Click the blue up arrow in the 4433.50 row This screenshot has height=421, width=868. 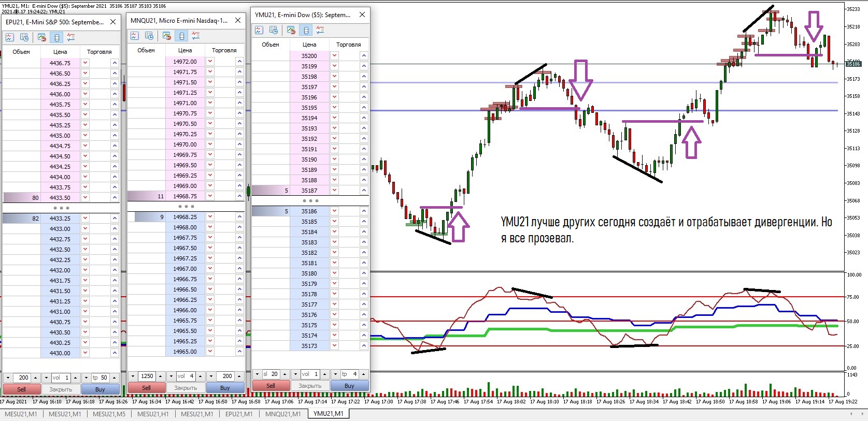[115, 197]
